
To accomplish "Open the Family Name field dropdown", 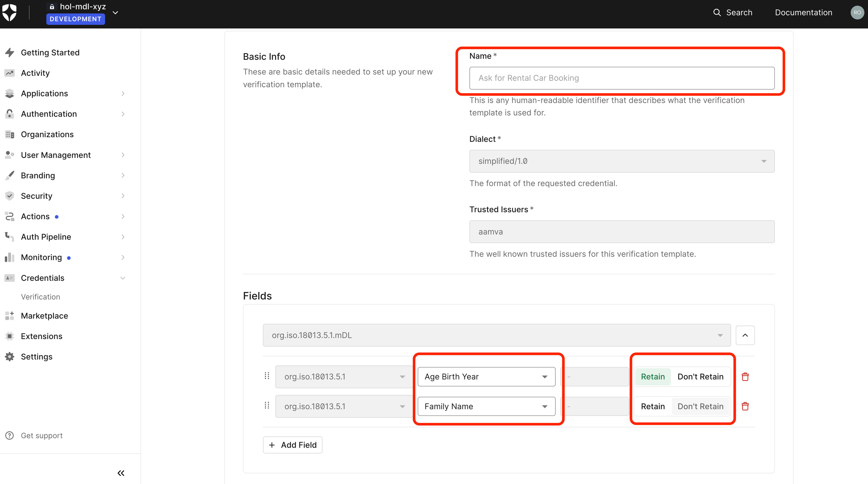I will (x=486, y=406).
